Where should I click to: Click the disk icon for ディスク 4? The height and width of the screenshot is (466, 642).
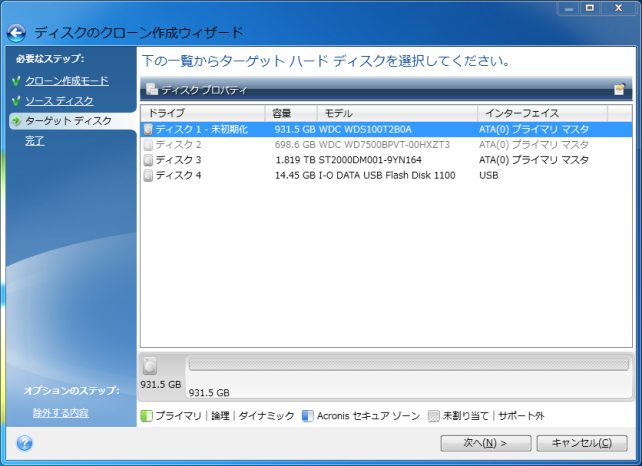tap(148, 175)
